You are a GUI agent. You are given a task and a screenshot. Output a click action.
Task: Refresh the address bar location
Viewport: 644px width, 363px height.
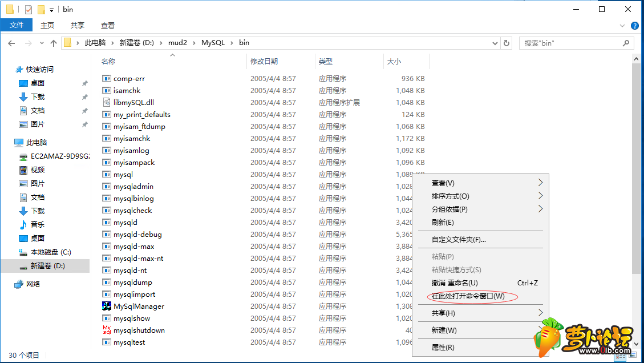[x=507, y=43]
